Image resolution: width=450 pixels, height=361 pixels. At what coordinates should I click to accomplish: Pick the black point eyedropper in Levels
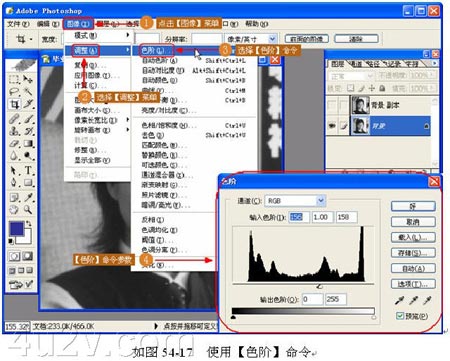click(399, 300)
